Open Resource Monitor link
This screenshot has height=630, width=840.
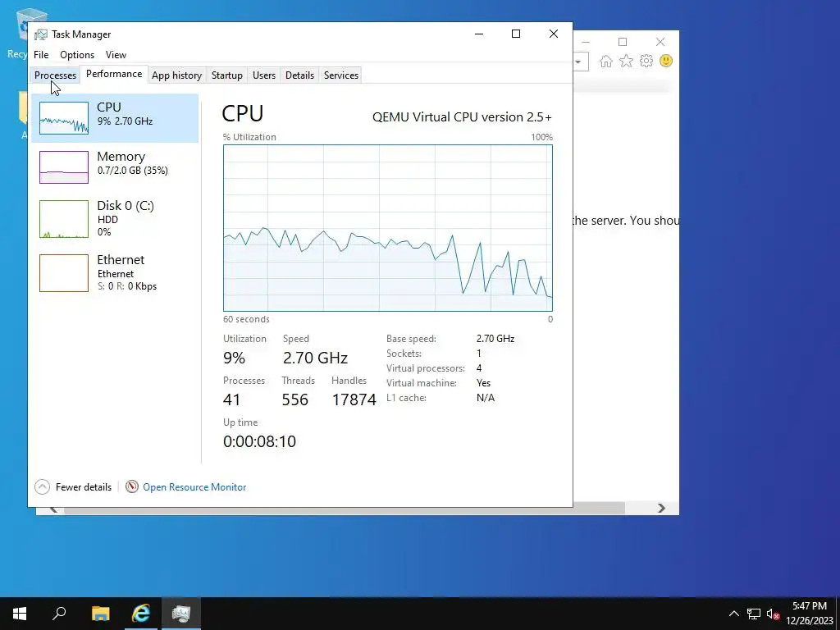(194, 487)
